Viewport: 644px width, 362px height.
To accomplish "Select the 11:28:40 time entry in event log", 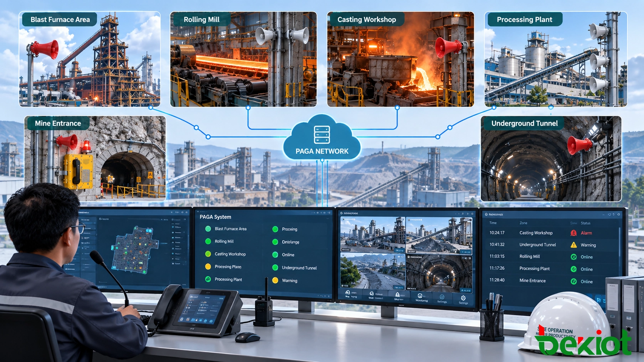I will click(497, 280).
